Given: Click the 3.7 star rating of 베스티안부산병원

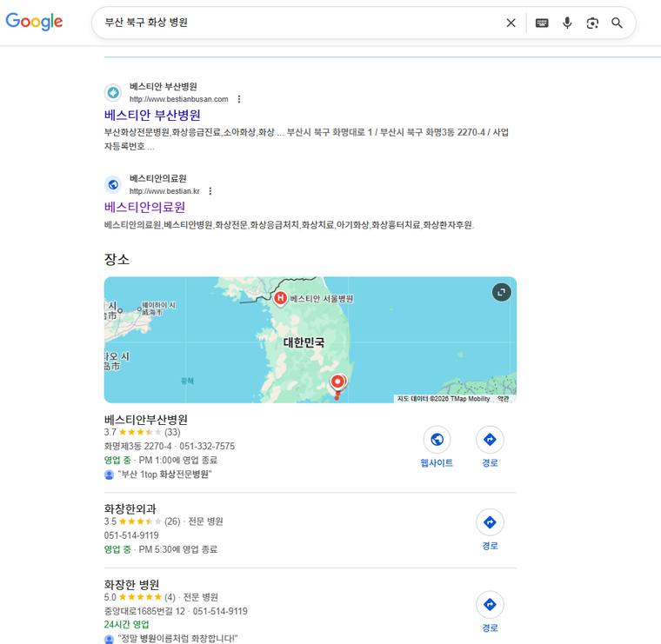Looking at the screenshot, I should click(142, 432).
